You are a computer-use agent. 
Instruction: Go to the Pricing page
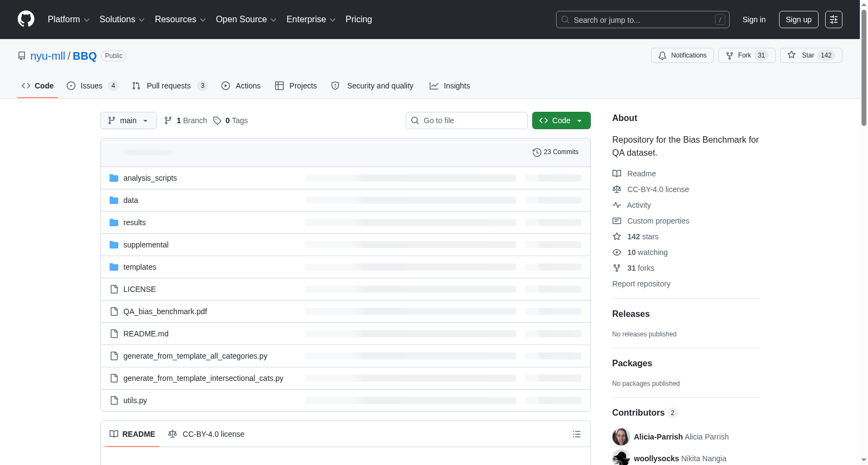[359, 20]
